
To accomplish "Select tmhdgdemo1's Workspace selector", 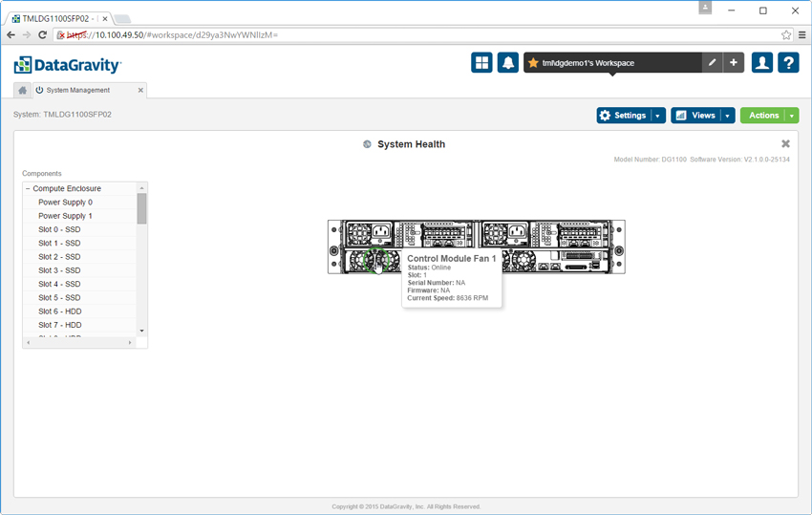I will pos(612,63).
